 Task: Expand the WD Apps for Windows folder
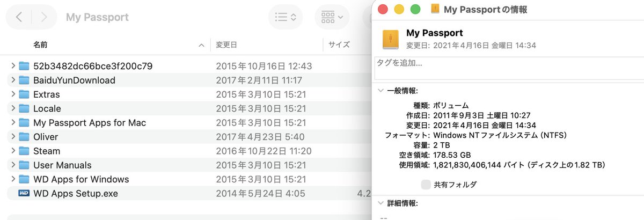[12, 179]
